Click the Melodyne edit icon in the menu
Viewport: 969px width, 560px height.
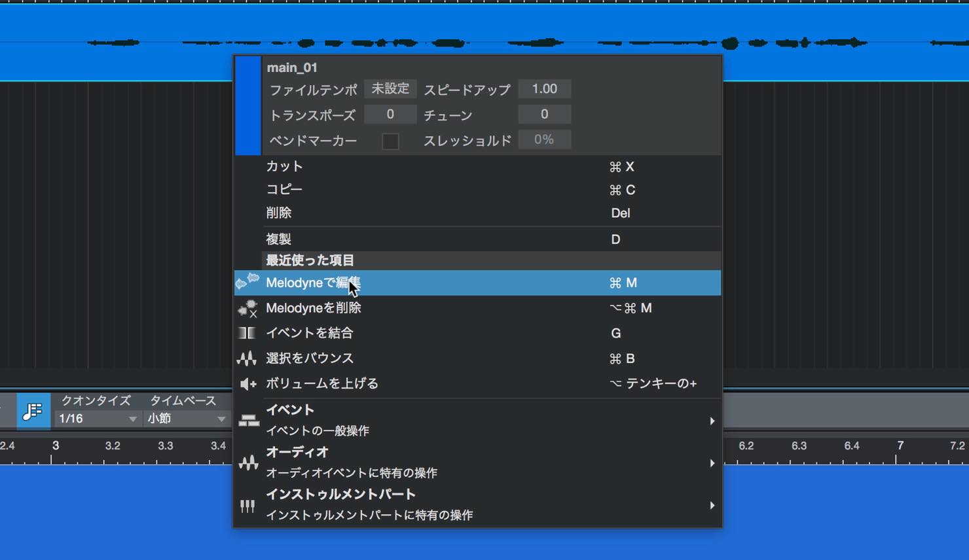247,282
